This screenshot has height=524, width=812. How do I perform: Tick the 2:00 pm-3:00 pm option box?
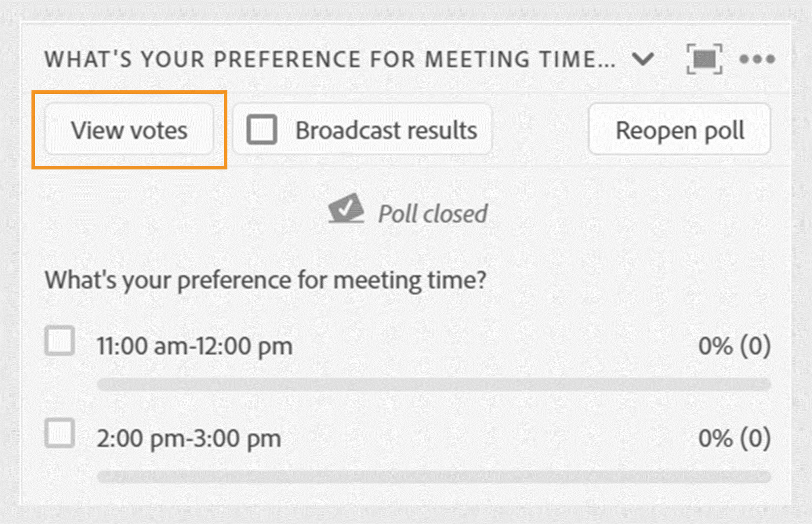[x=60, y=433]
